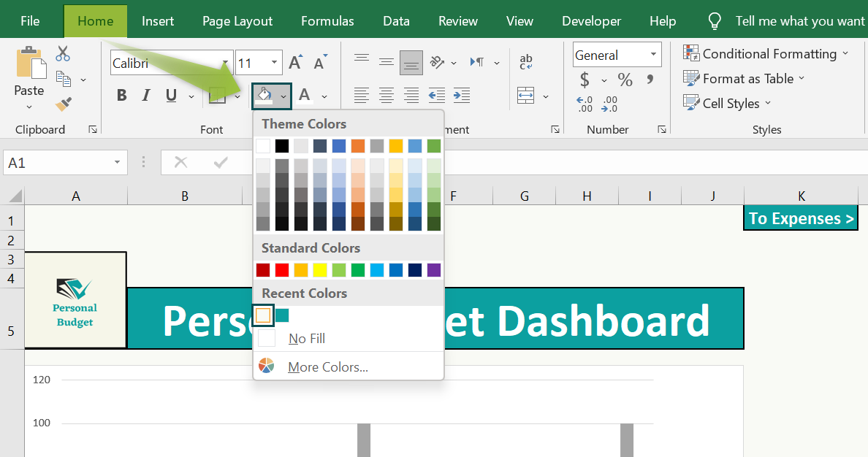
Task: Align text right
Action: [411, 95]
